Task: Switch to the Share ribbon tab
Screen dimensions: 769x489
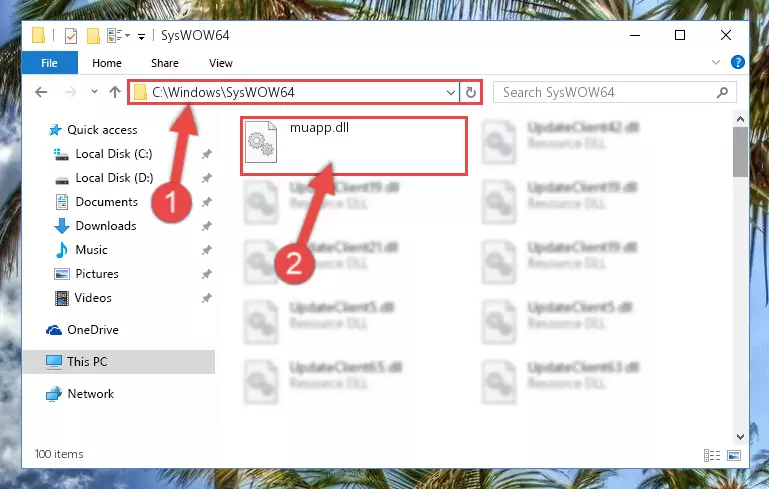Action: 165,63
